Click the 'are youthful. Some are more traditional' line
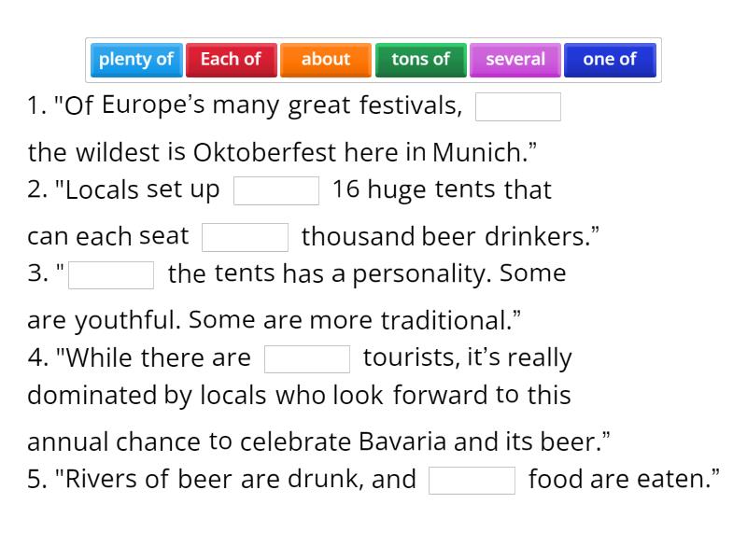 click(274, 320)
